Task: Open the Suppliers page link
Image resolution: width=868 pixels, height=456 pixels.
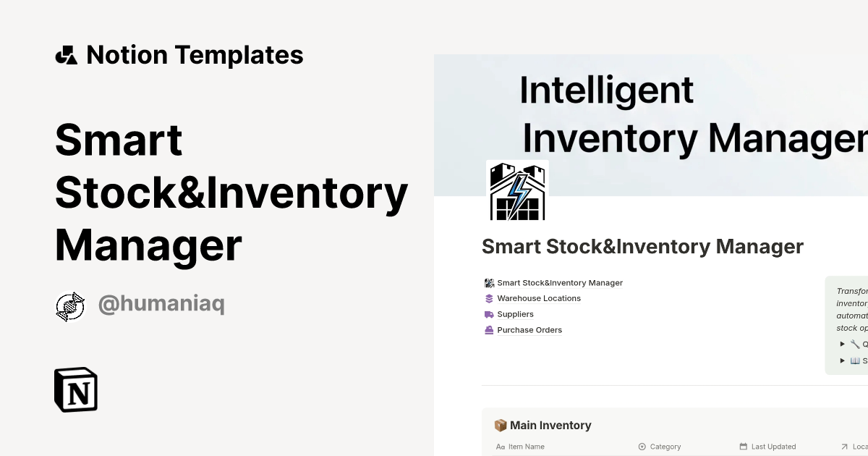Action: (x=515, y=314)
